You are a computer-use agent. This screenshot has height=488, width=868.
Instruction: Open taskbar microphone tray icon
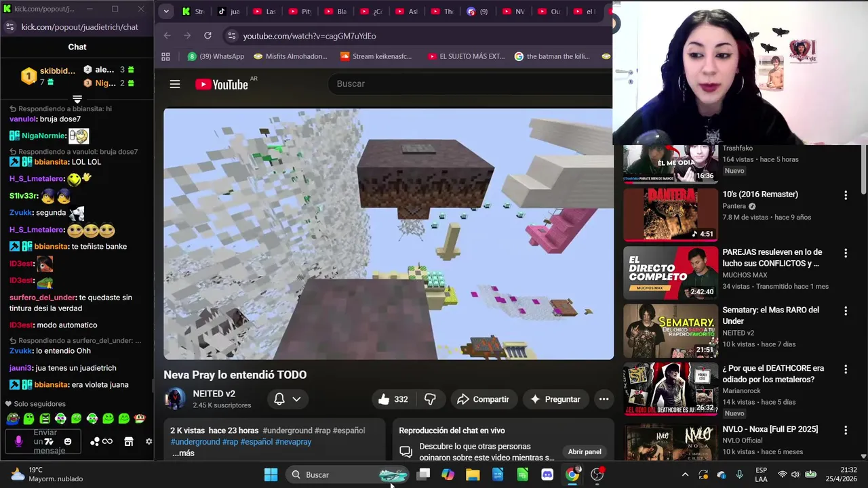coord(739,474)
